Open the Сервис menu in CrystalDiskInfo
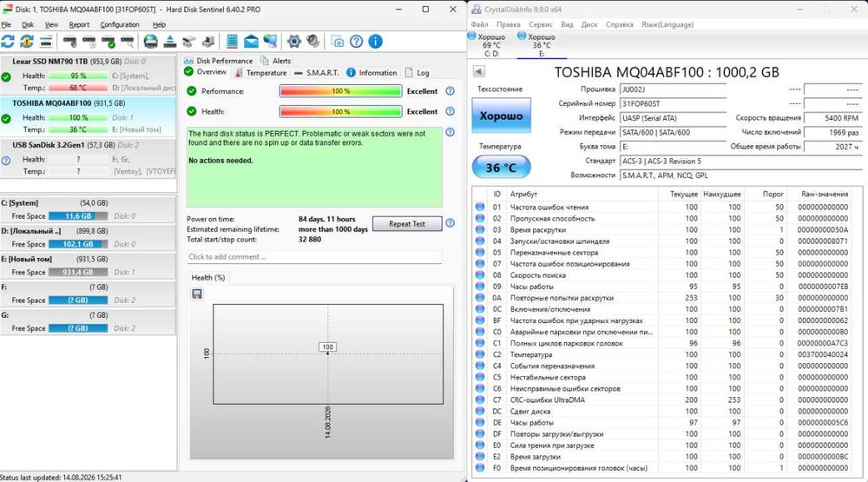868x482 pixels. [x=540, y=24]
